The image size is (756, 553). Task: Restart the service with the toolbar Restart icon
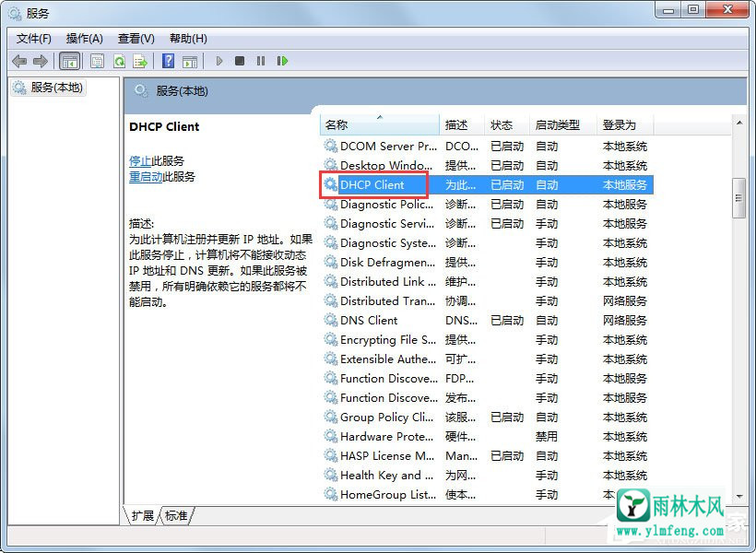pos(282,61)
